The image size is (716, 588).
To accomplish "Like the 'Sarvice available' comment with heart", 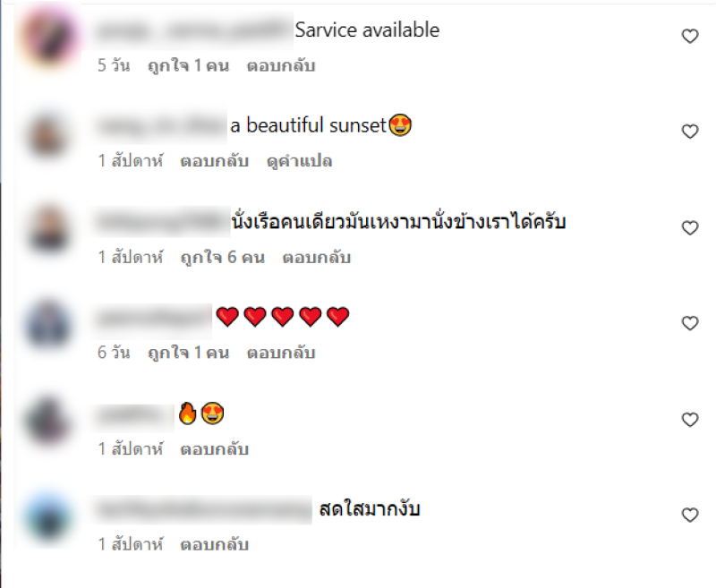I will coord(690,36).
